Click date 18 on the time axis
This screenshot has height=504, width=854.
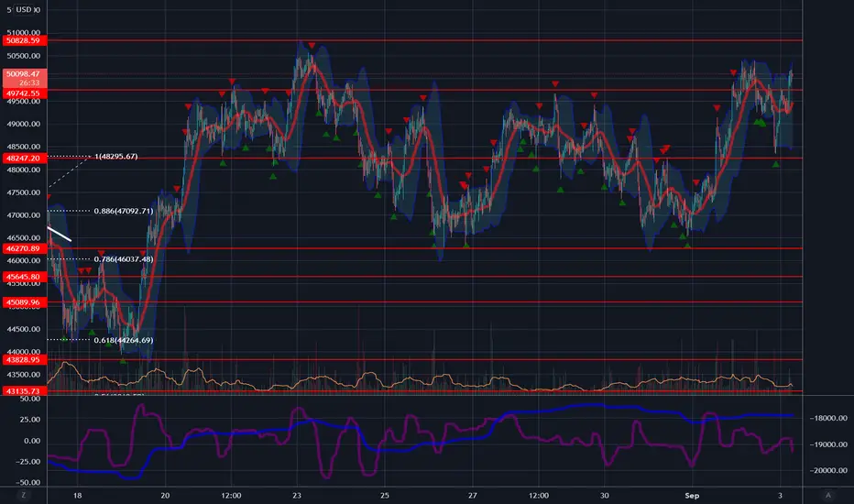77,495
